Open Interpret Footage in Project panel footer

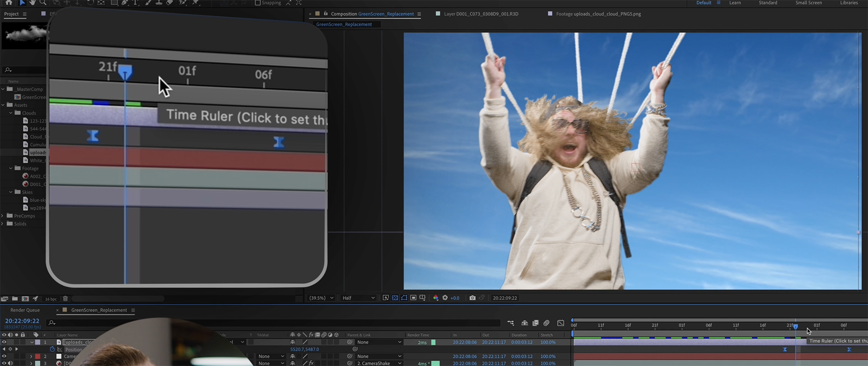[x=5, y=299]
